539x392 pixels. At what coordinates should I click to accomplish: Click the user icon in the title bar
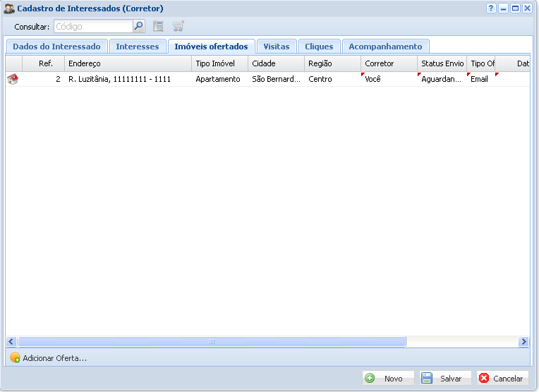pos(9,8)
